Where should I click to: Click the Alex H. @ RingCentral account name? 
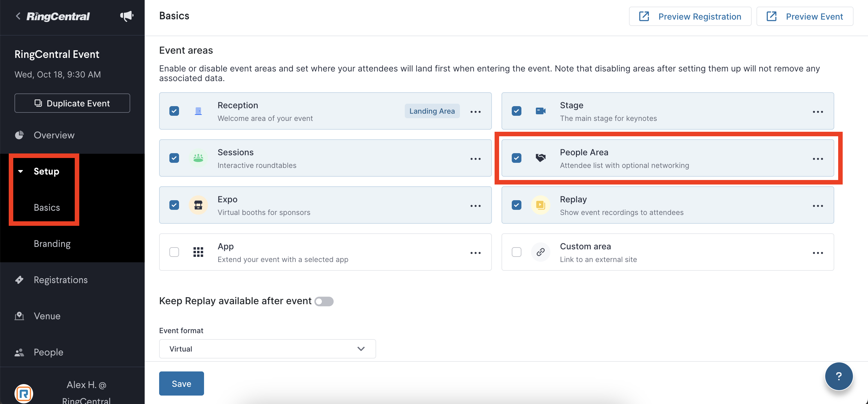[86, 393]
